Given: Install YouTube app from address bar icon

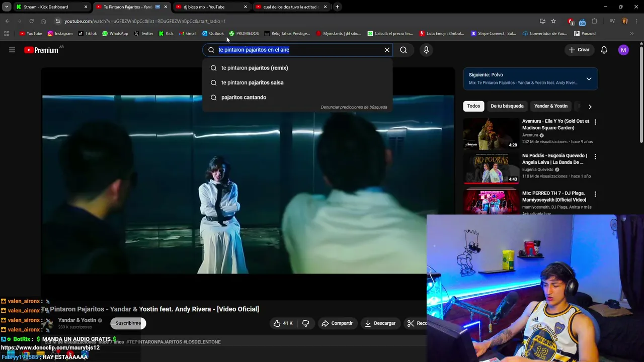Looking at the screenshot, I should 542,21.
